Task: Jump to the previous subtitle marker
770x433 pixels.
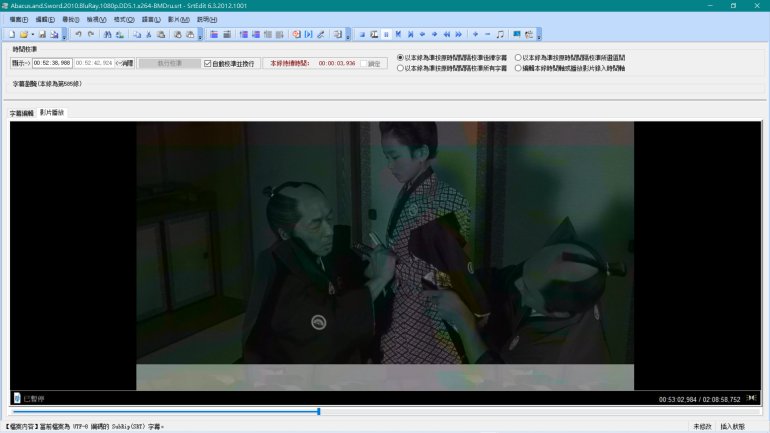Action: tap(398, 34)
